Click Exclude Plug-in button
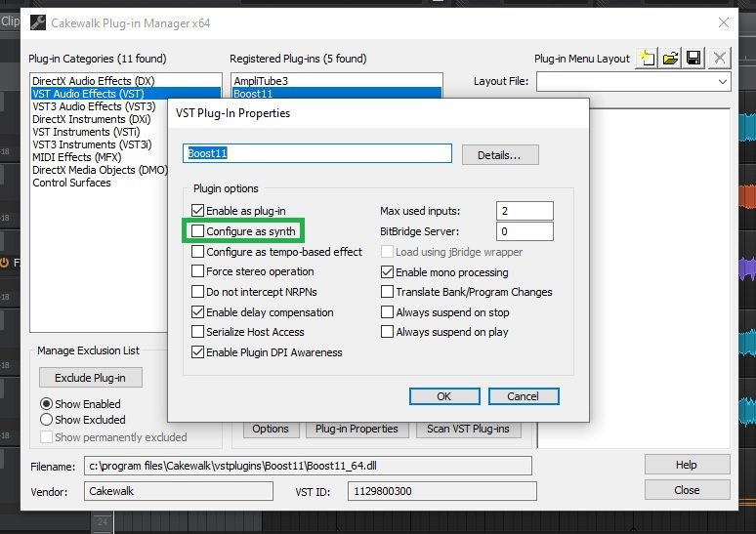Screen dimensions: 756x534 tap(91, 378)
